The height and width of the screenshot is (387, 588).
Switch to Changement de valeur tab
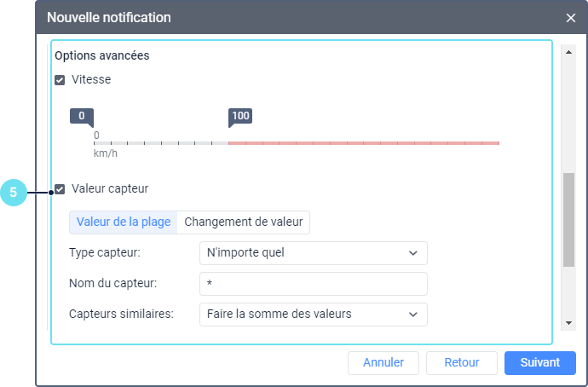tap(244, 222)
